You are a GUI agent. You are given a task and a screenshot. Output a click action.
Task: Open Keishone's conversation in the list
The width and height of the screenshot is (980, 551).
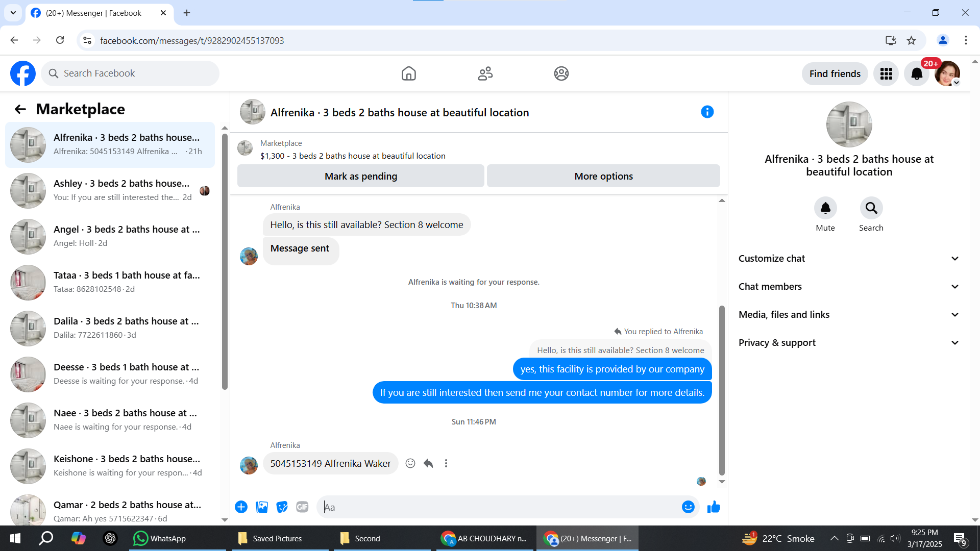coord(110,466)
